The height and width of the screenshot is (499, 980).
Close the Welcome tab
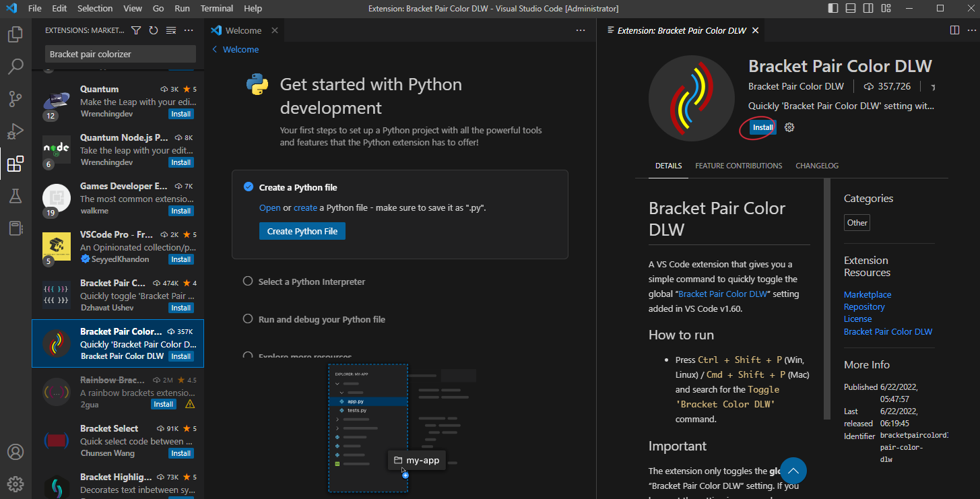click(x=275, y=30)
